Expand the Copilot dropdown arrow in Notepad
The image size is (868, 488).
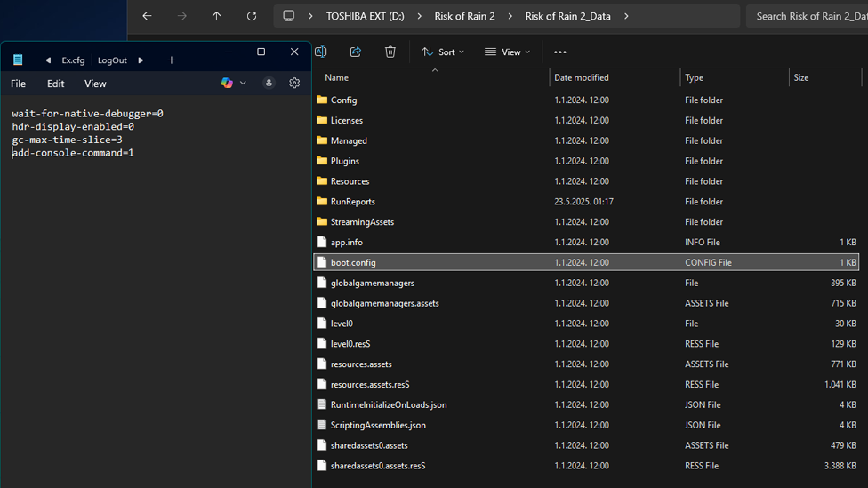243,83
